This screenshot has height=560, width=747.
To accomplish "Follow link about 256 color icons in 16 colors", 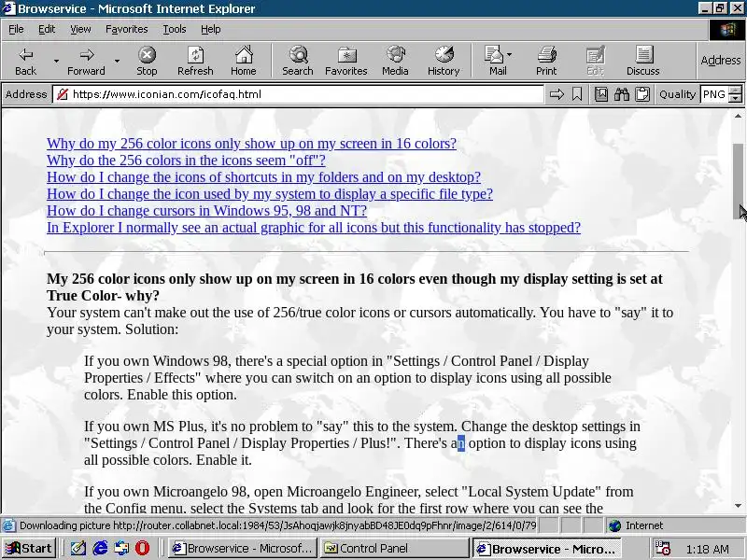I will [251, 144].
